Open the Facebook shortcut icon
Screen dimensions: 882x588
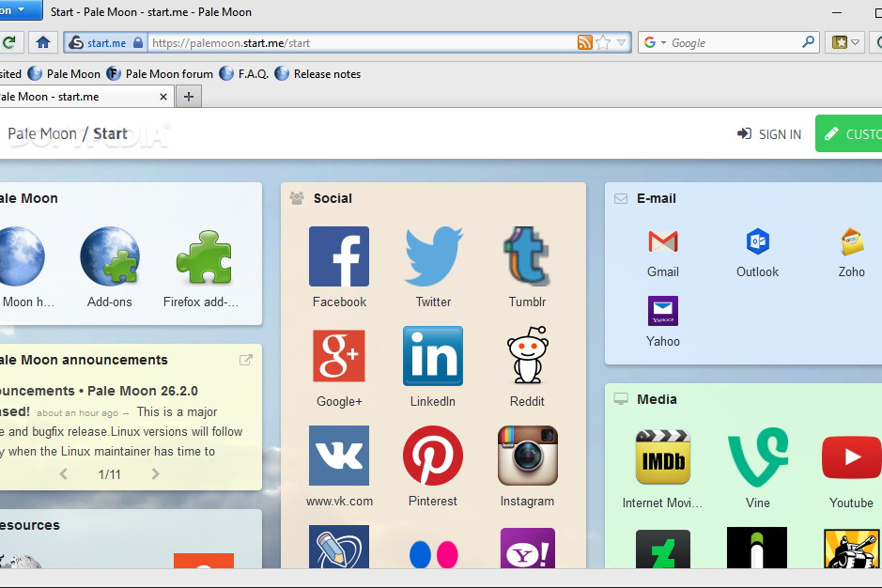tap(339, 256)
